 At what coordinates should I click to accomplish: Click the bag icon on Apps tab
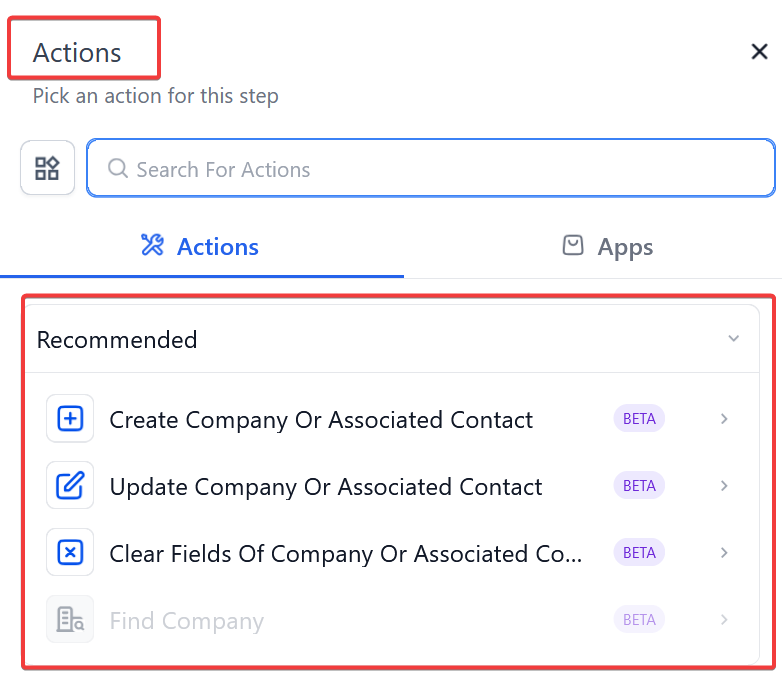coord(573,246)
